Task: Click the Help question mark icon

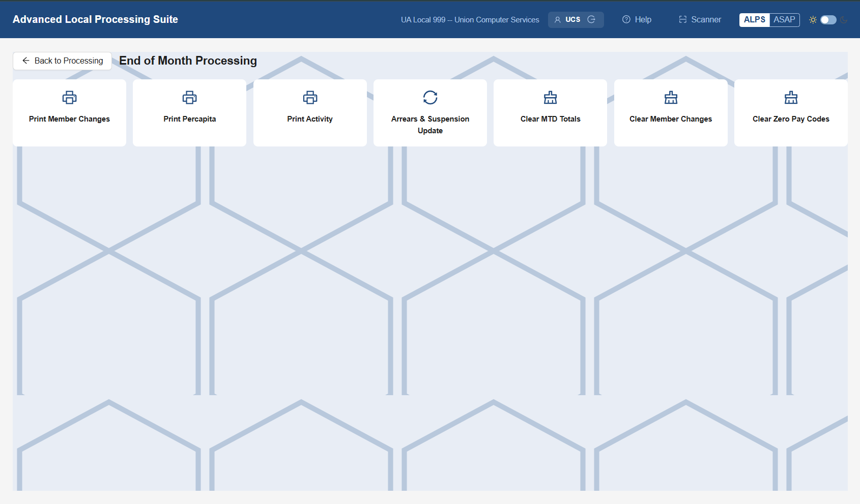Action: (626, 19)
